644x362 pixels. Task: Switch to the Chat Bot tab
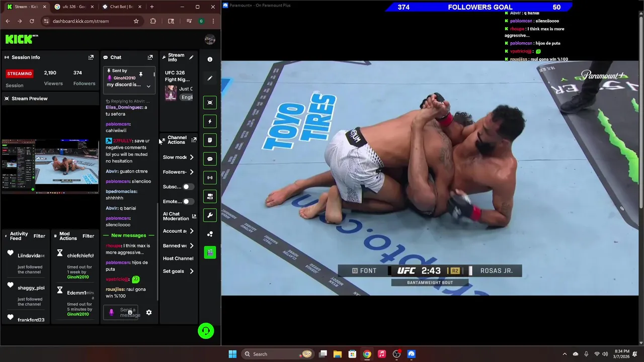point(121,7)
